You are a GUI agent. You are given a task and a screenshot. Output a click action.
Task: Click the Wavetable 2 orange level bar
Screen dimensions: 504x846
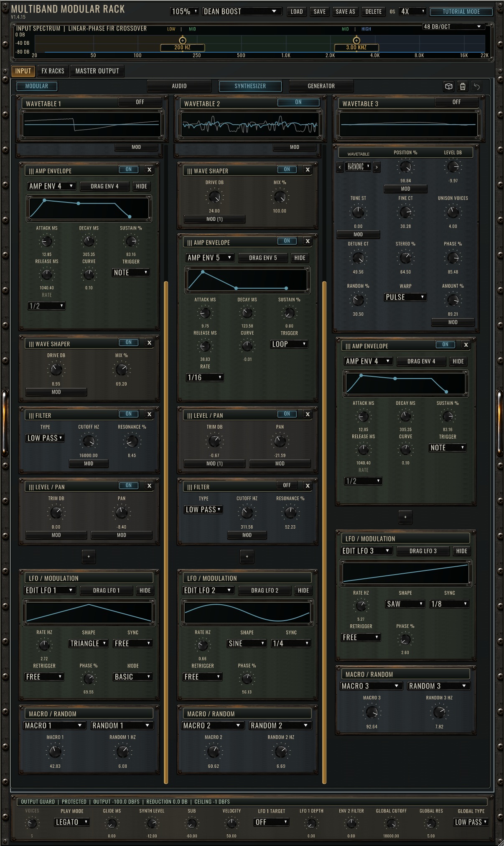324,532
